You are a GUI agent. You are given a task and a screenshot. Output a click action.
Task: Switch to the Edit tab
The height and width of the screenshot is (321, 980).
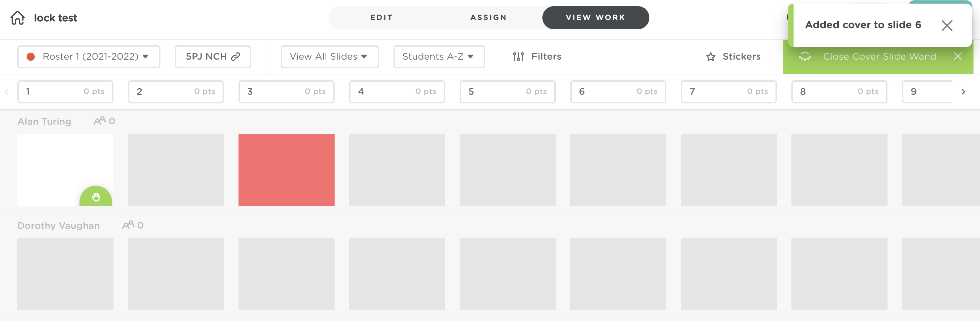[x=381, y=17]
